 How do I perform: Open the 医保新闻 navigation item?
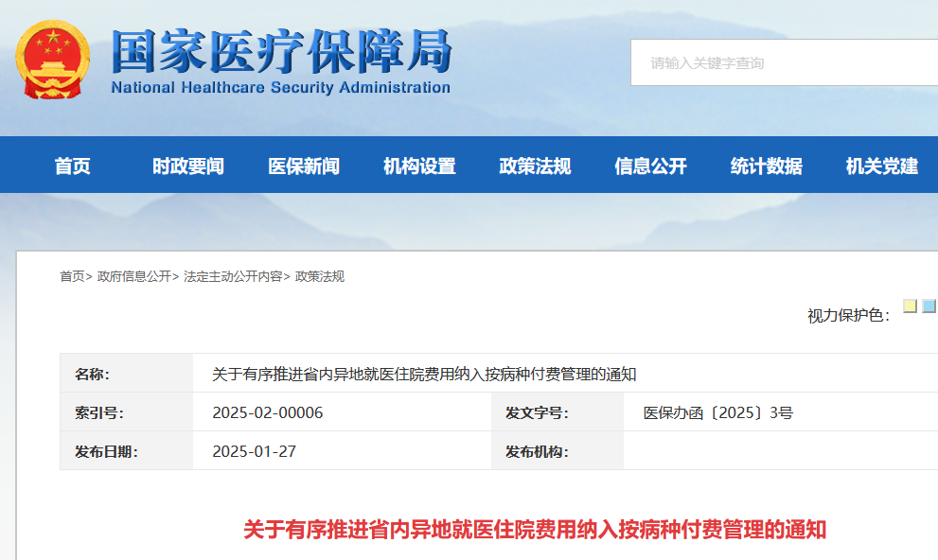pyautogui.click(x=304, y=166)
